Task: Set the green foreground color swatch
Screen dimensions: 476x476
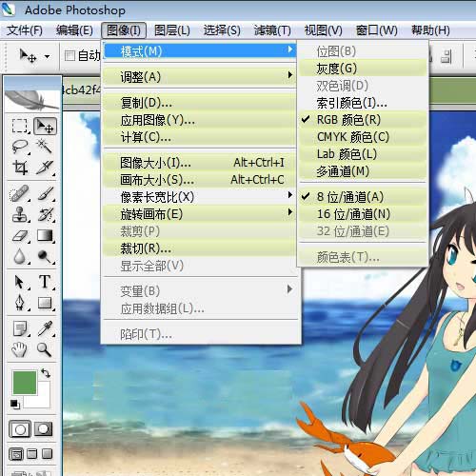Action: pyautogui.click(x=24, y=383)
